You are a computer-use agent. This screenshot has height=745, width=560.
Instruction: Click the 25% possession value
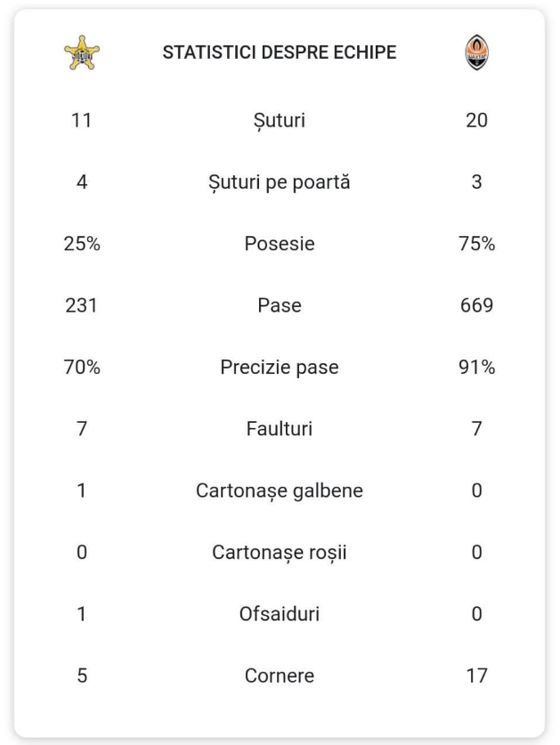click(82, 245)
